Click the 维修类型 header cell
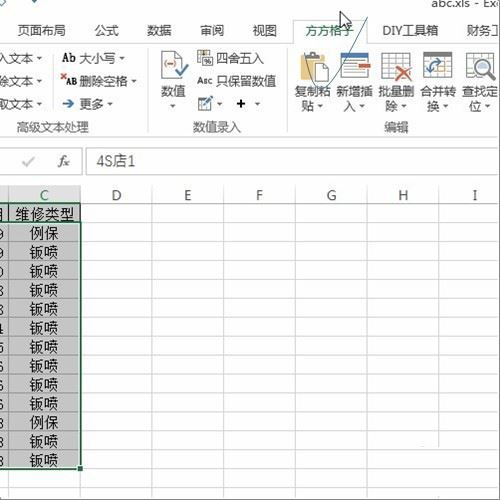Viewport: 500px width, 500px height. coord(44,214)
